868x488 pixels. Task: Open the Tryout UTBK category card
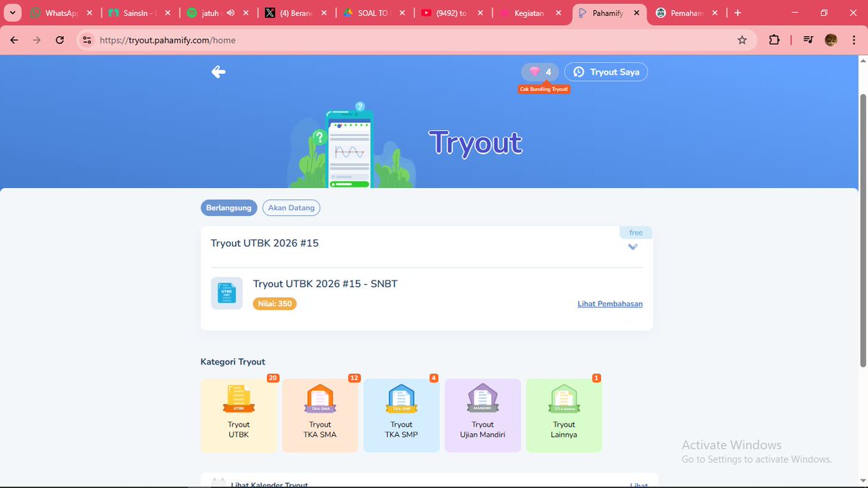click(x=239, y=416)
